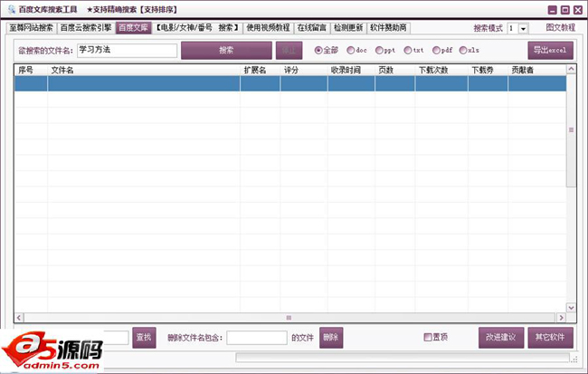Screen dimensions: 588x374
Task: Click the horizontal scrollbar left arrow
Action: 19,318
